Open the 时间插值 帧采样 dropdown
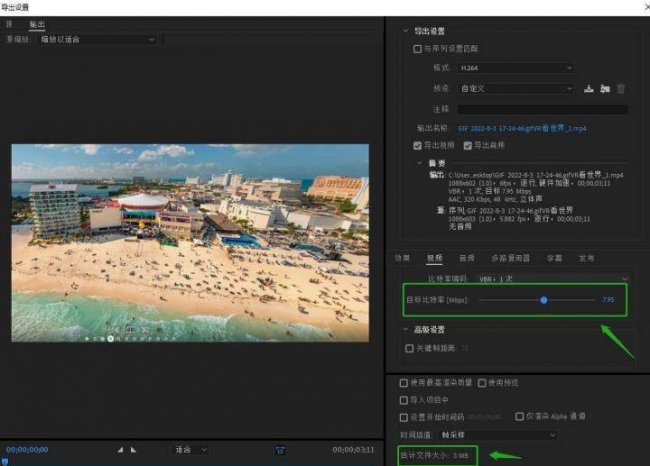 point(497,435)
